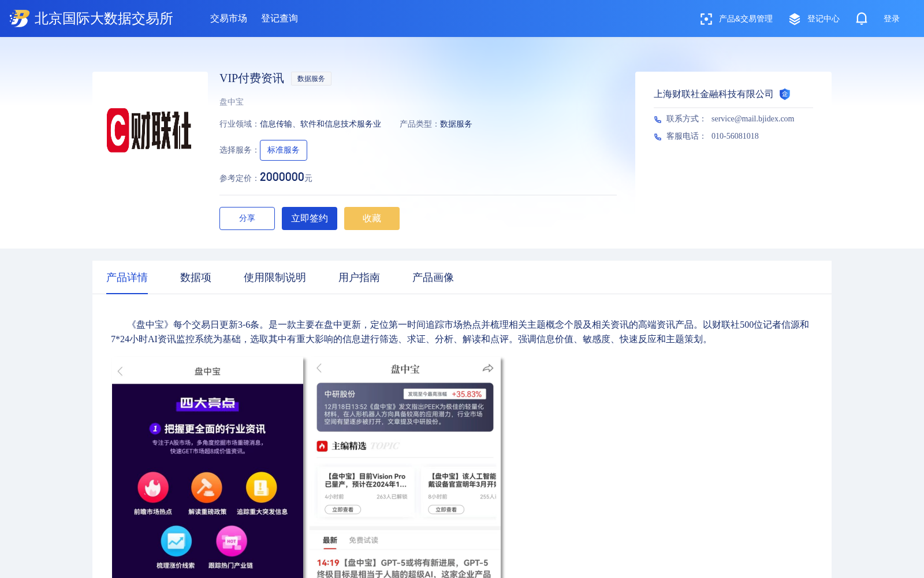Click the 立即签约 button
This screenshot has height=578, width=924.
tap(310, 218)
